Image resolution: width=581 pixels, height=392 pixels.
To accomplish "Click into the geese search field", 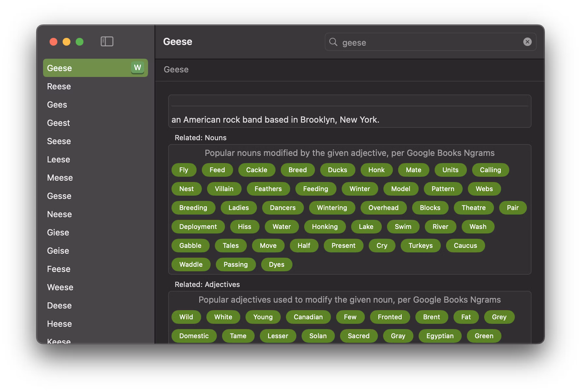I will tap(430, 42).
